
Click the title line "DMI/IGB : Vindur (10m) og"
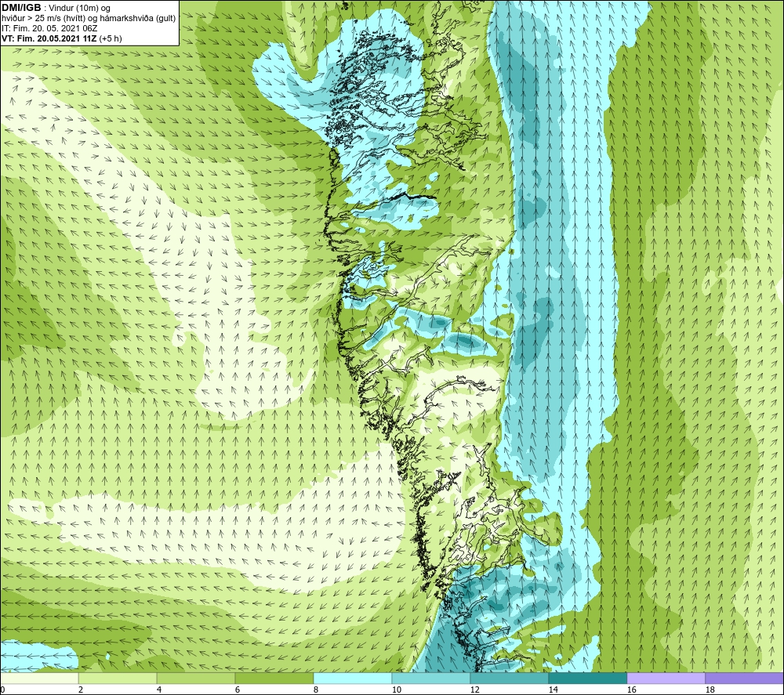tap(56, 8)
